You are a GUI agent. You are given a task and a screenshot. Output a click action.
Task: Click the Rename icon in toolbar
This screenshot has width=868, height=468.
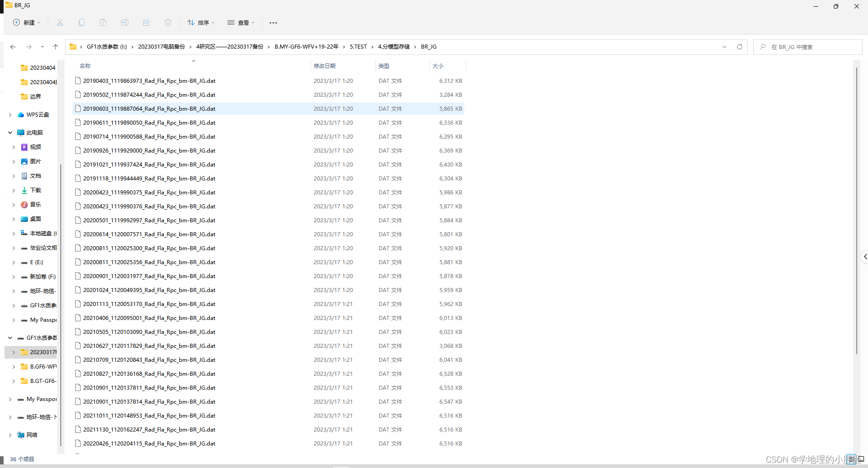coord(125,22)
